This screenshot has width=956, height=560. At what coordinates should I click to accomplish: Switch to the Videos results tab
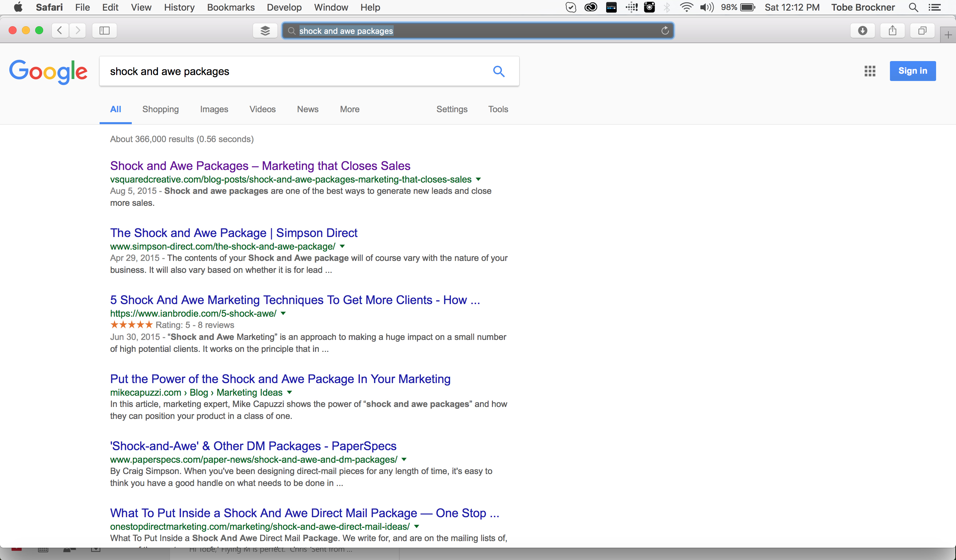(263, 109)
